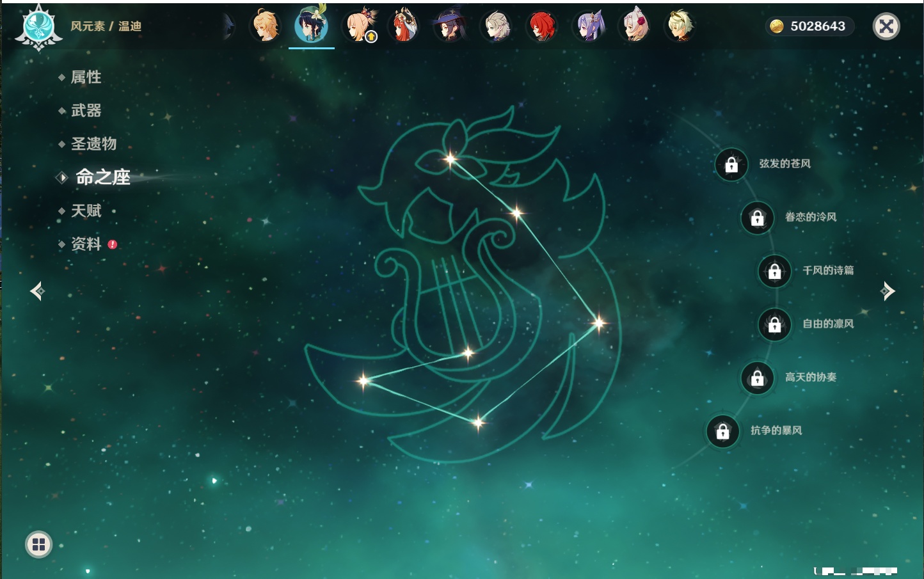Open the lock icon for 弦发的苍风
The height and width of the screenshot is (579, 924).
click(731, 164)
